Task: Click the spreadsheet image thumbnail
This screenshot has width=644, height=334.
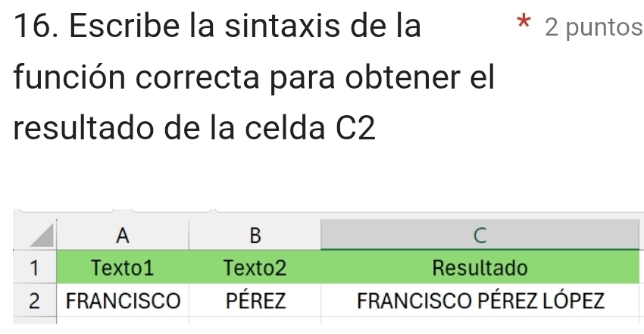Action: tap(328, 267)
